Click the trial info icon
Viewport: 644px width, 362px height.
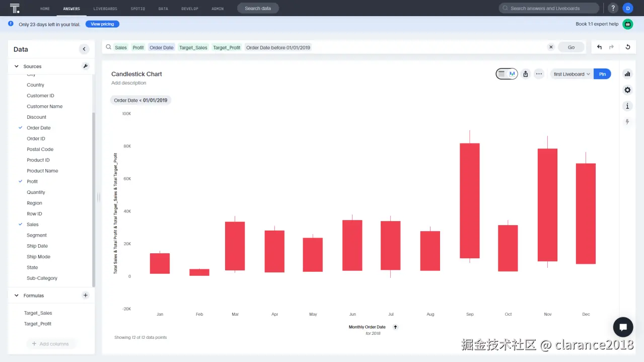(11, 24)
